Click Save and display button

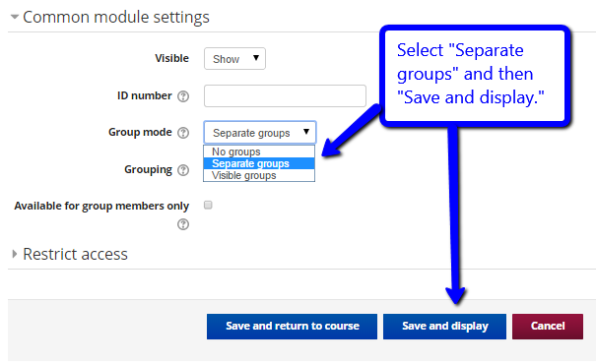[x=444, y=326]
